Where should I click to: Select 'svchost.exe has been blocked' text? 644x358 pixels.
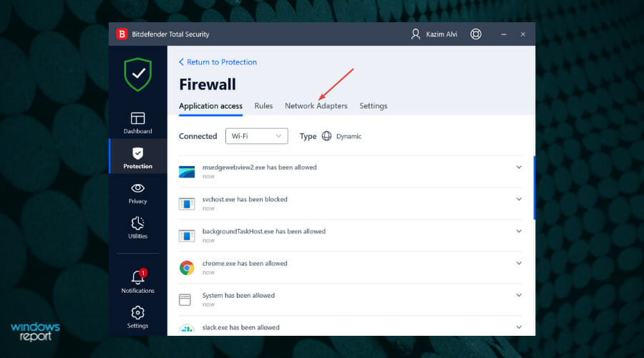(245, 199)
